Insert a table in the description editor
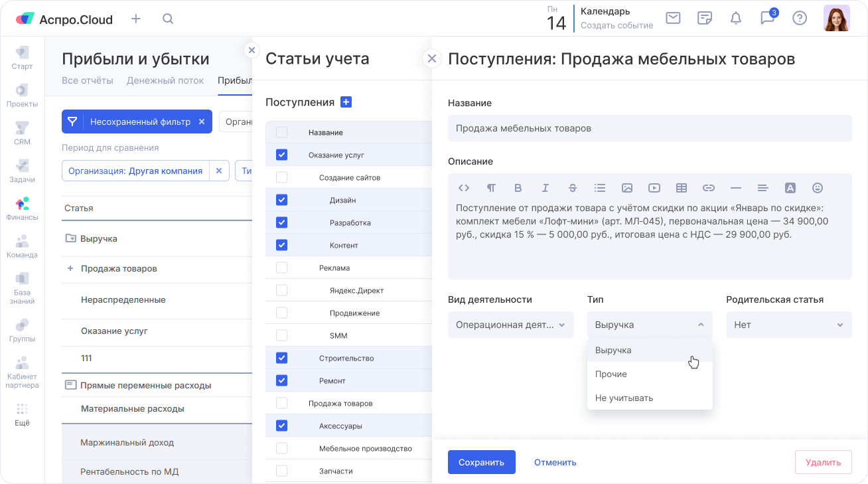The height and width of the screenshot is (484, 868). tap(681, 188)
